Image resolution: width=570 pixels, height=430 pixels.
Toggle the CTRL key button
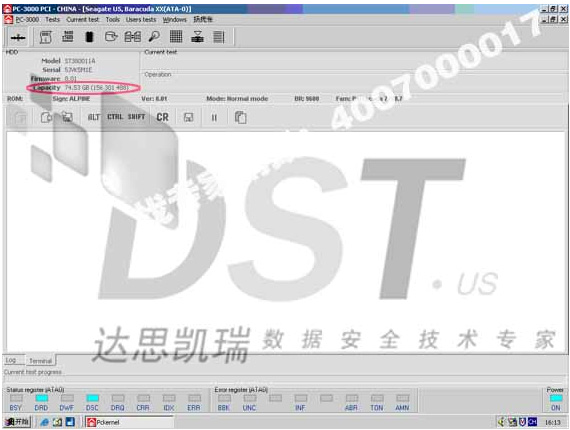(x=115, y=117)
